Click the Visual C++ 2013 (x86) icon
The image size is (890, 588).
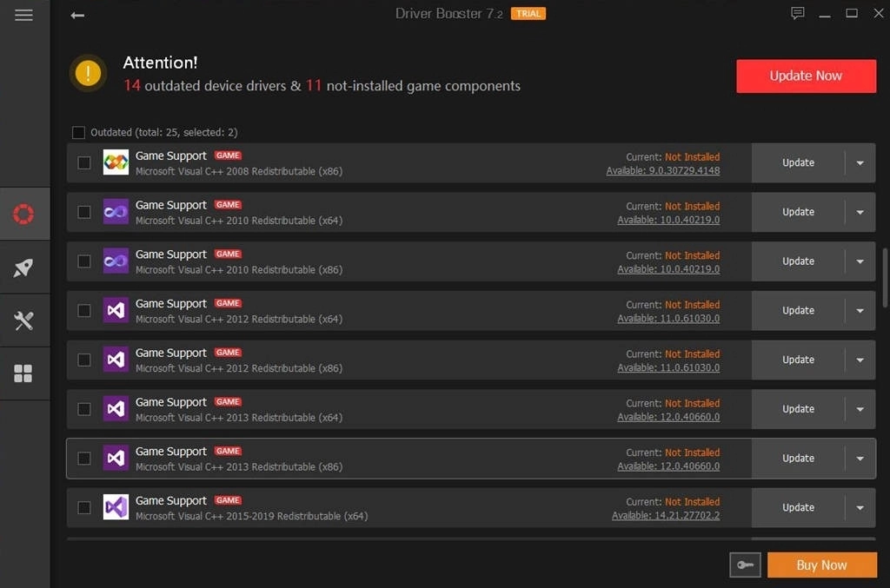click(x=116, y=458)
